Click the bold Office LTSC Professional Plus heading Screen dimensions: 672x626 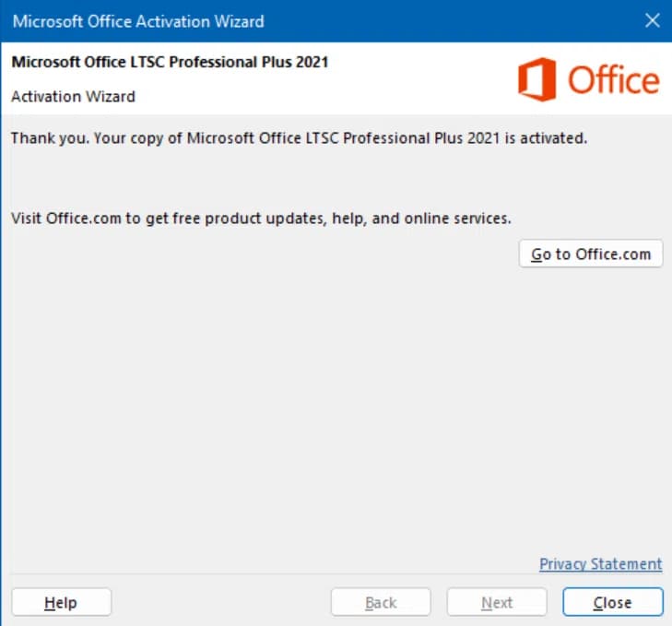(170, 63)
